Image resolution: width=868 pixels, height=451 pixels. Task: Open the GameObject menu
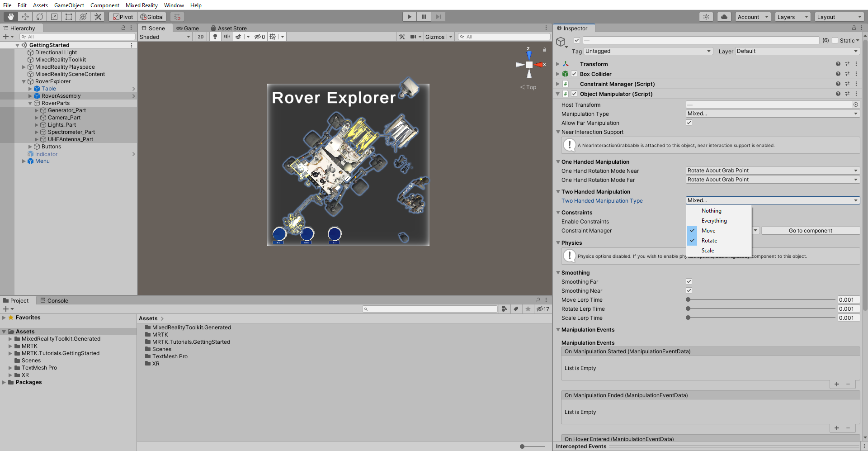69,5
